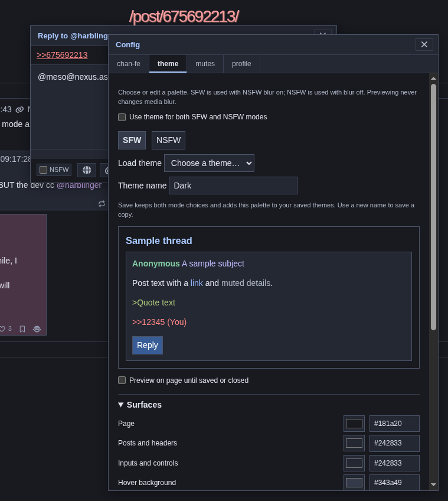Open the mutes tab
Image resolution: width=448 pixels, height=501 pixels.
click(x=205, y=64)
